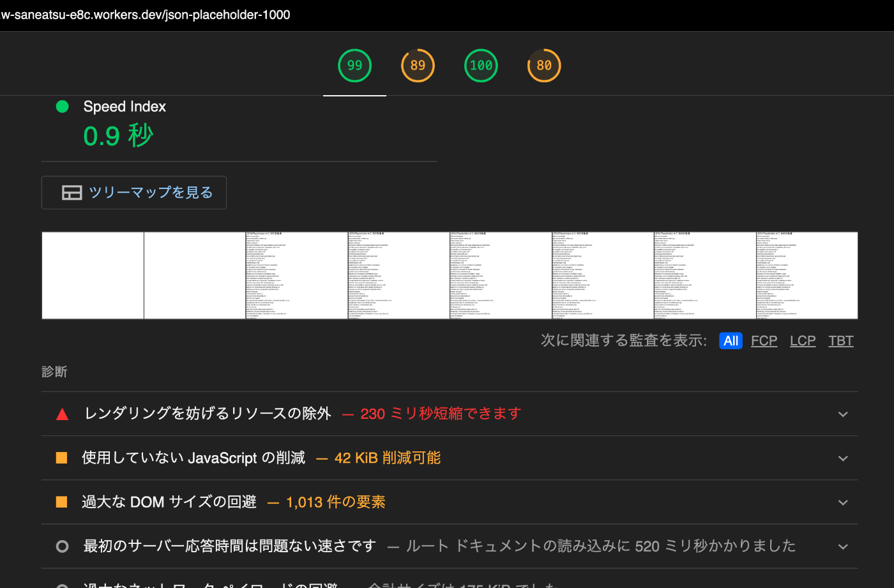Screen dimensions: 894x588
Task: Click the 42 KiB 削減可能 savings text
Action: pos(388,458)
